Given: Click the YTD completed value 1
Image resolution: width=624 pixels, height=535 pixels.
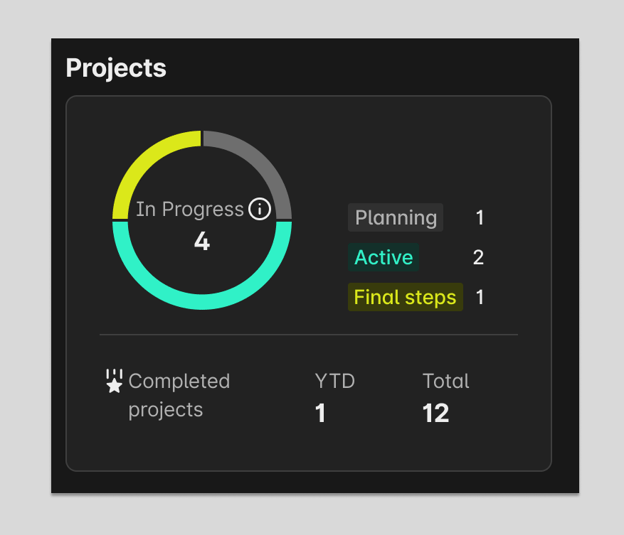Looking at the screenshot, I should click(321, 413).
